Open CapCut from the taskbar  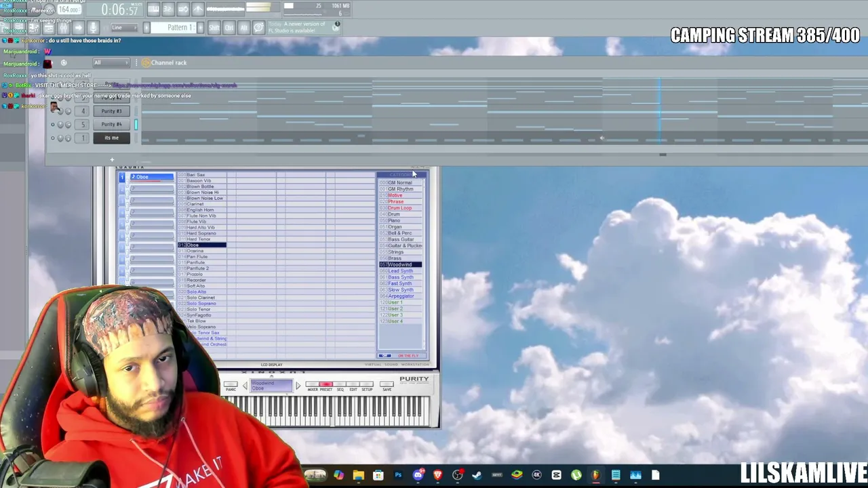[557, 475]
